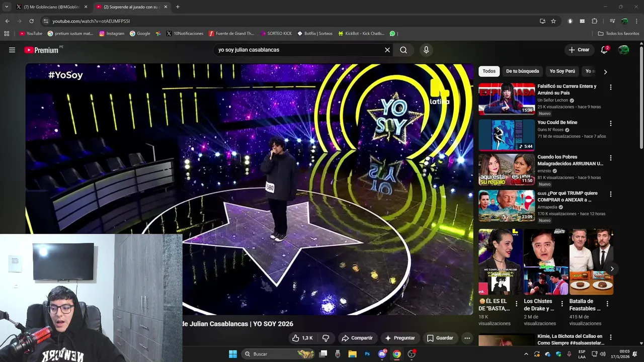Open Falsificó su Carrera video thumbnail
This screenshot has width=644, height=362.
point(507,99)
